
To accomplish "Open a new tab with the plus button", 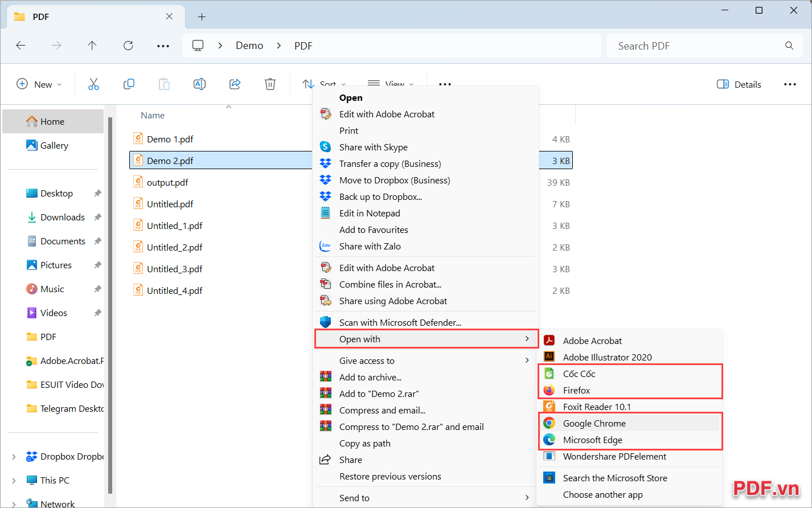I will pyautogui.click(x=202, y=17).
